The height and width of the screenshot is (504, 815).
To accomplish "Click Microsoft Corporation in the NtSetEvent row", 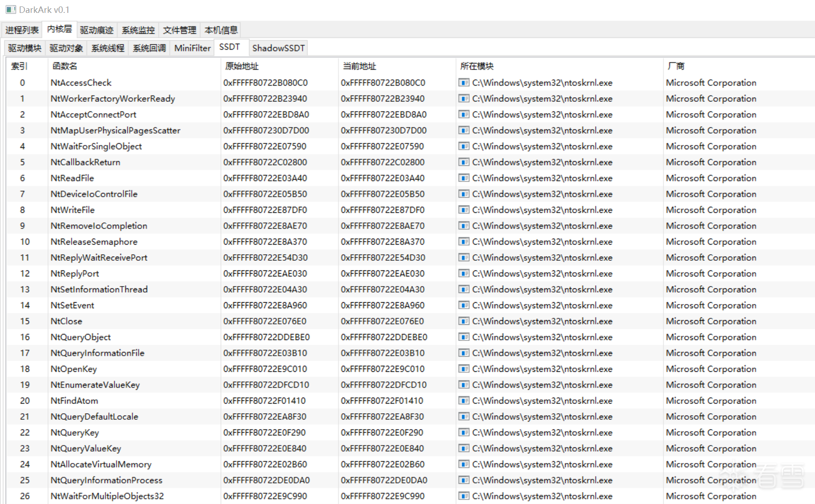I will (711, 305).
